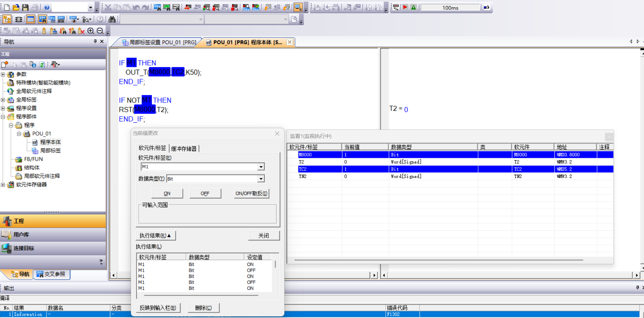
Task: Click the Zoom Out magnifier icon
Action: click(100, 31)
